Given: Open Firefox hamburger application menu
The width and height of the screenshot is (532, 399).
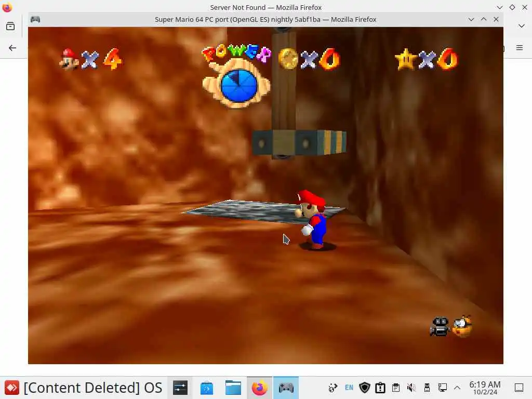Looking at the screenshot, I should [x=520, y=48].
